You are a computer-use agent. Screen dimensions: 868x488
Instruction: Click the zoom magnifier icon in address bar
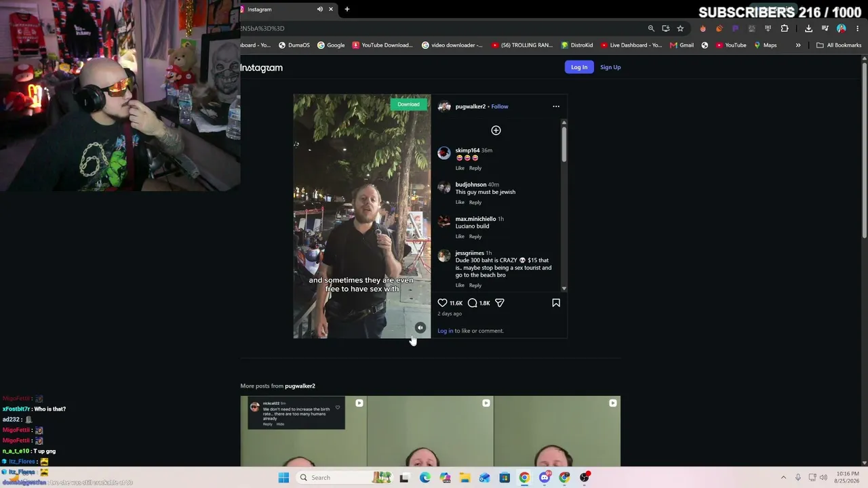[x=651, y=28]
